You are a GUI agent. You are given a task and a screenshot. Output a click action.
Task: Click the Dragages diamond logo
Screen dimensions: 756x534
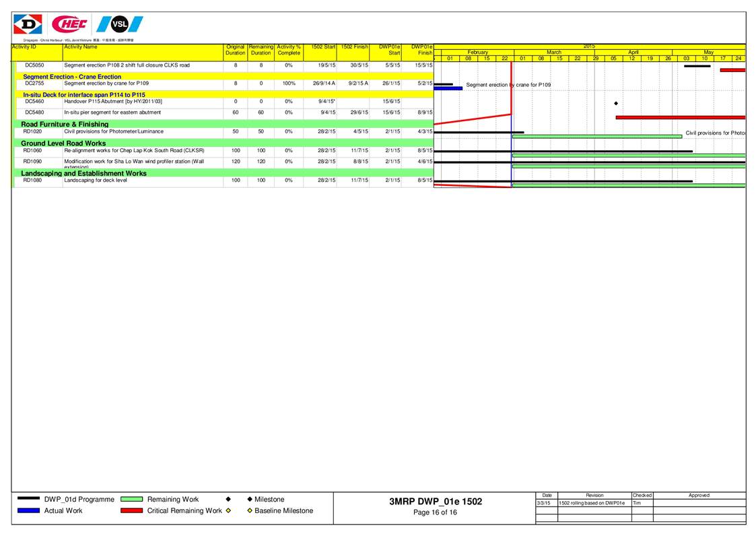pyautogui.click(x=28, y=24)
